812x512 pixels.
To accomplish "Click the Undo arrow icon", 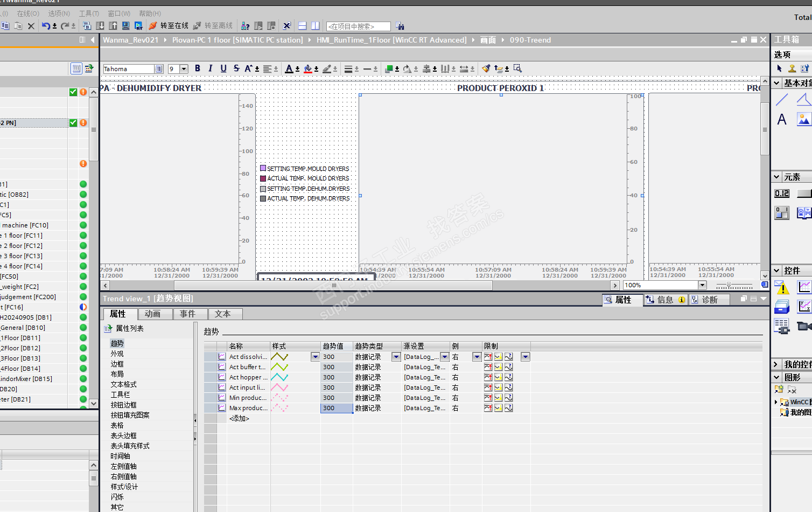I will point(46,26).
